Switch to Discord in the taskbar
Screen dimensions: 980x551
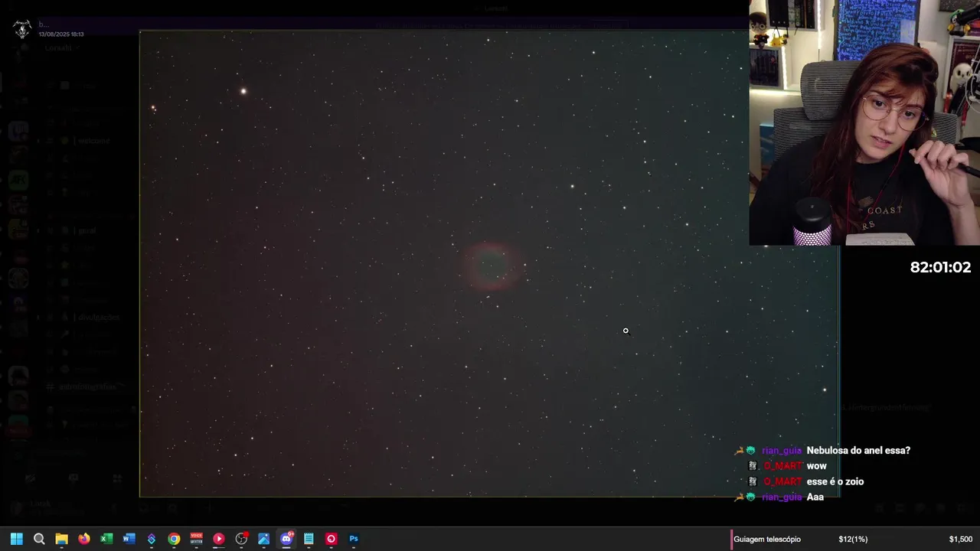coord(286,539)
